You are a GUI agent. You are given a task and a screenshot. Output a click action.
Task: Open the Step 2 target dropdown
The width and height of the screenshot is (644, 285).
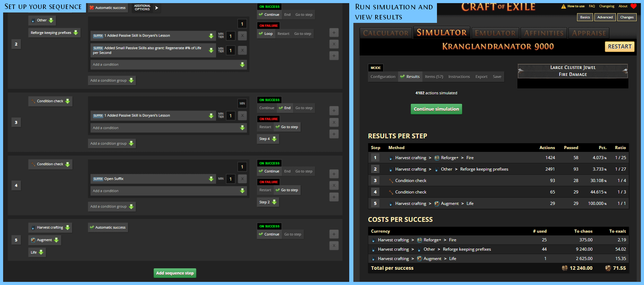[x=268, y=202]
